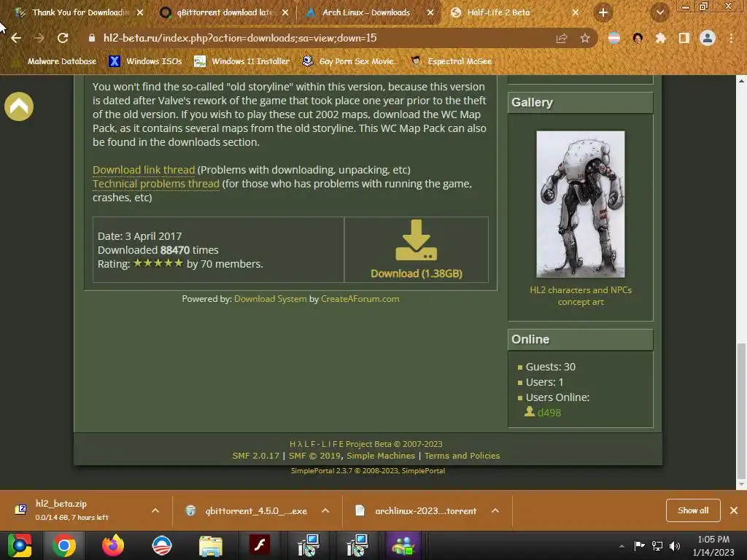The width and height of the screenshot is (747, 560).
Task: Open the Flash icon in the taskbar
Action: (260, 545)
